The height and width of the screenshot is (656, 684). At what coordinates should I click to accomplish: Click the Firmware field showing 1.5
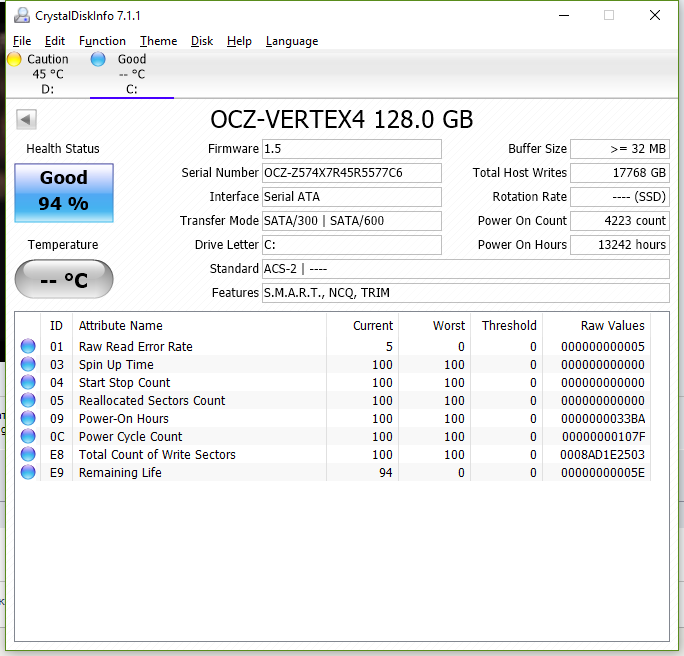352,149
